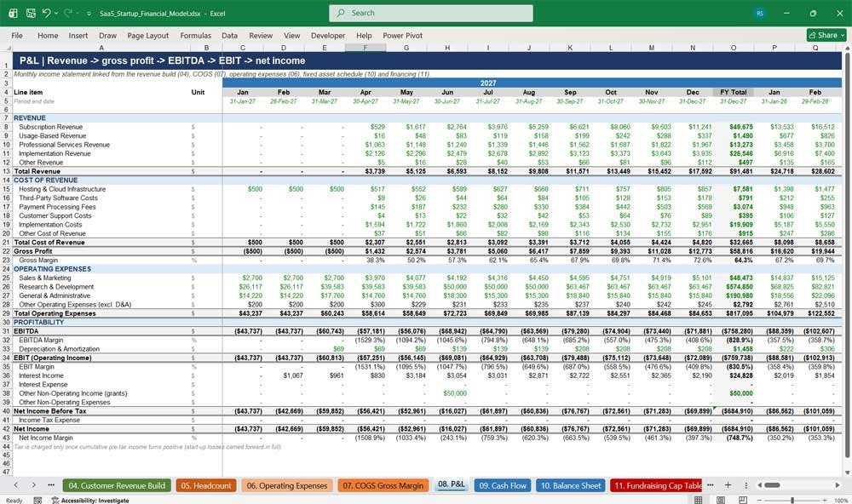Switch to Normal view icon
The width and height of the screenshot is (852, 504).
pos(699,500)
